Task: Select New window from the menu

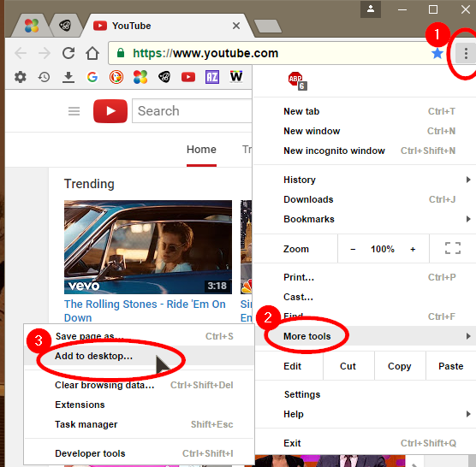Action: (365, 131)
